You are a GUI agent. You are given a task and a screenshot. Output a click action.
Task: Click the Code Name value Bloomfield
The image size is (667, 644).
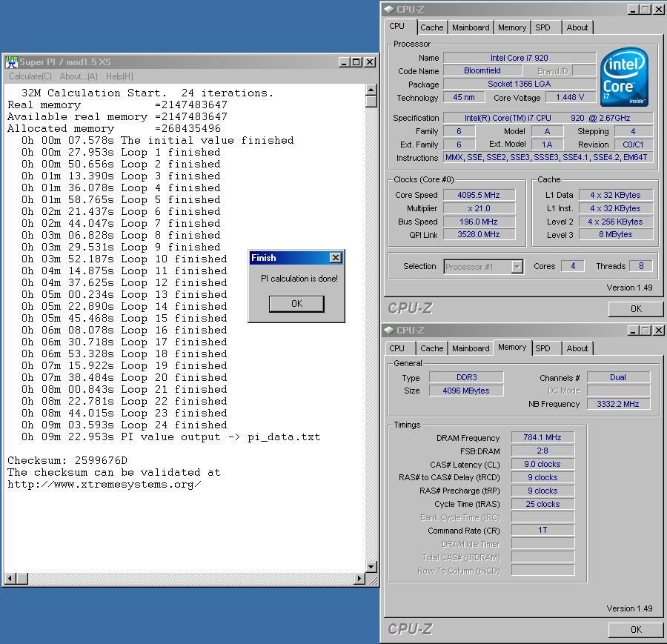coord(482,70)
